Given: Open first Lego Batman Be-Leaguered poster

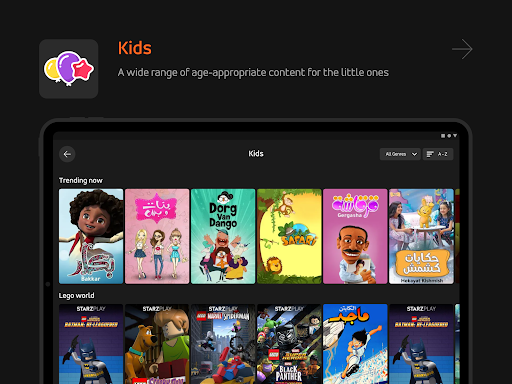Looking at the screenshot, I should pyautogui.click(x=91, y=344).
